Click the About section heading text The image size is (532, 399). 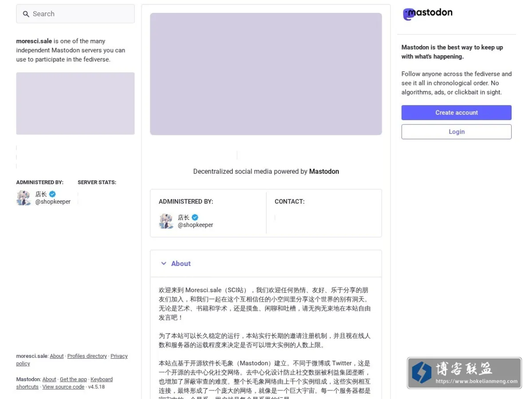[x=181, y=263]
